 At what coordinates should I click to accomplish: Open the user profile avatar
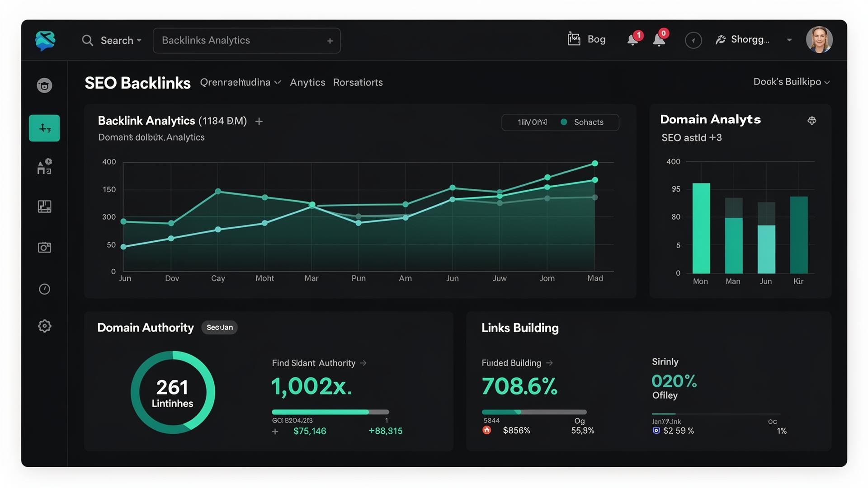[x=819, y=40]
